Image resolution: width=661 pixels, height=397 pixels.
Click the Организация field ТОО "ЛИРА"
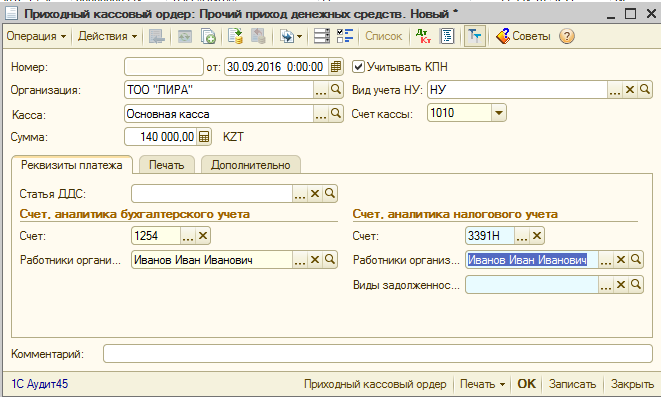(x=219, y=90)
